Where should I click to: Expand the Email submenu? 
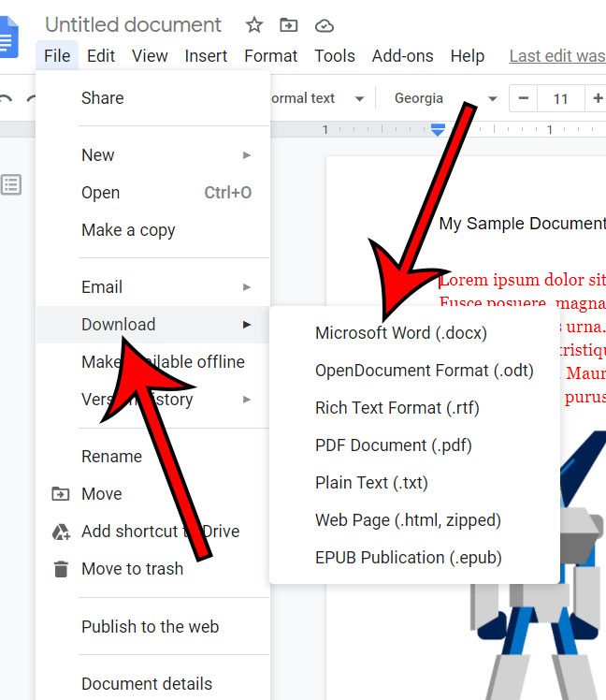click(x=153, y=287)
